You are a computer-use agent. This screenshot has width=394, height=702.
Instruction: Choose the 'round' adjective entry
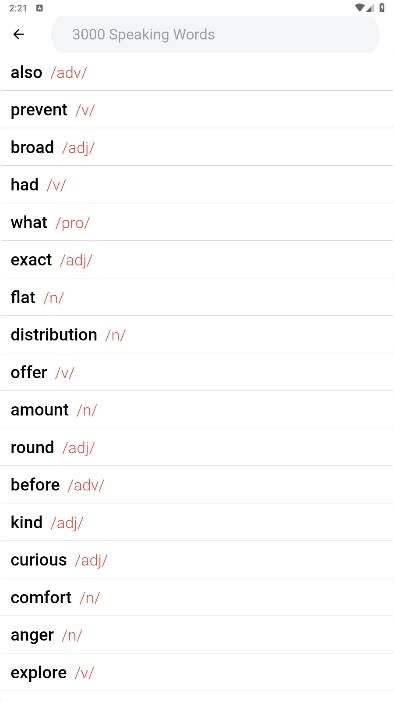click(x=197, y=447)
